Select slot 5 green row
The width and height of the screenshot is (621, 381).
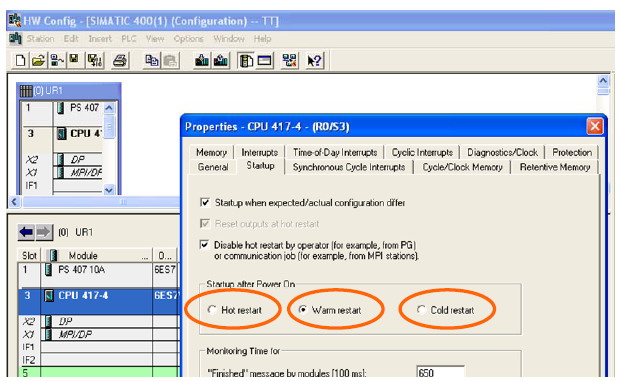(x=98, y=372)
